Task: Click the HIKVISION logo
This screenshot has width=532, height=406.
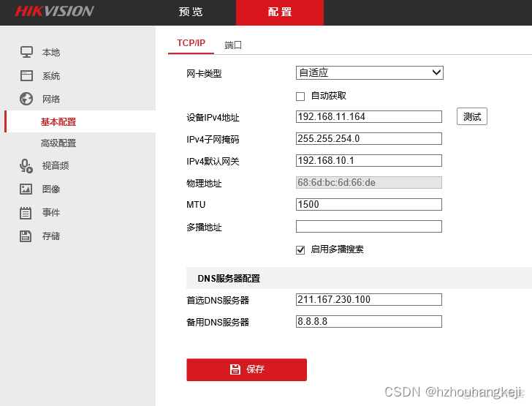Action: coord(54,11)
